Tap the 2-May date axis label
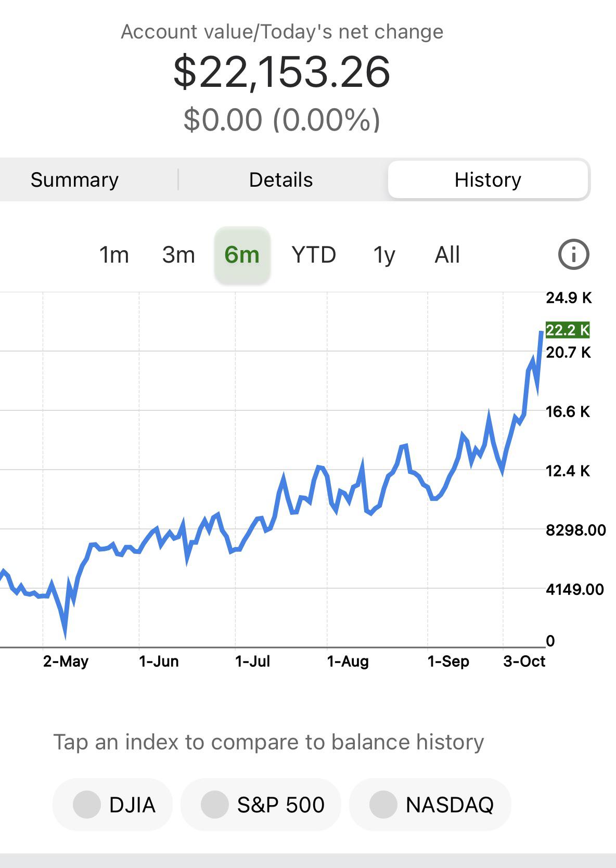 66,662
